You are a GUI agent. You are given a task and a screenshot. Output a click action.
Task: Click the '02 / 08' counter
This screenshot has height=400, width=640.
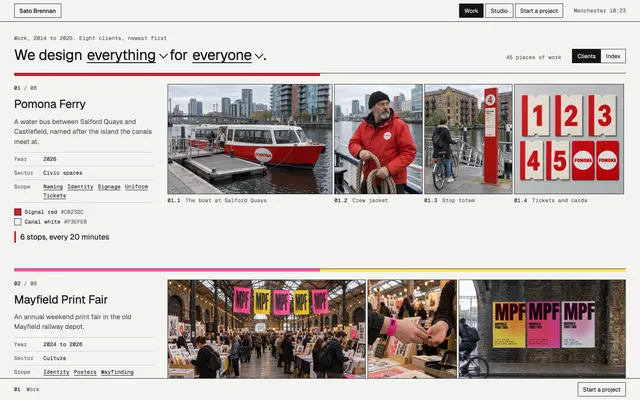click(x=25, y=283)
